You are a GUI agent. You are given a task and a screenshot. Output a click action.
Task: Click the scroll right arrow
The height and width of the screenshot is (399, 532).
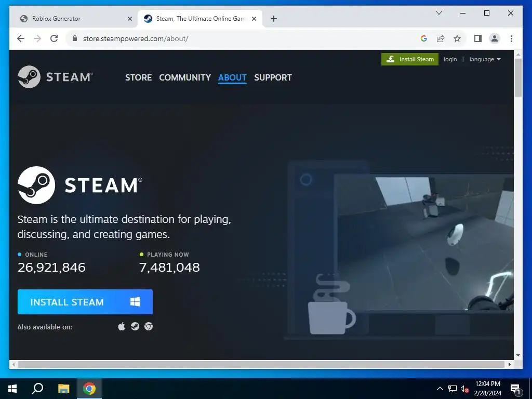(510, 364)
